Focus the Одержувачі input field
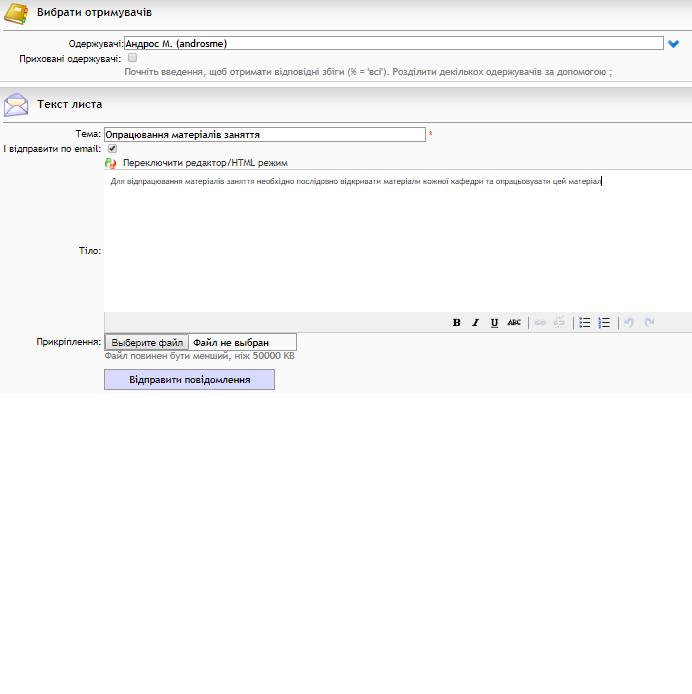The width and height of the screenshot is (692, 694). coord(394,43)
